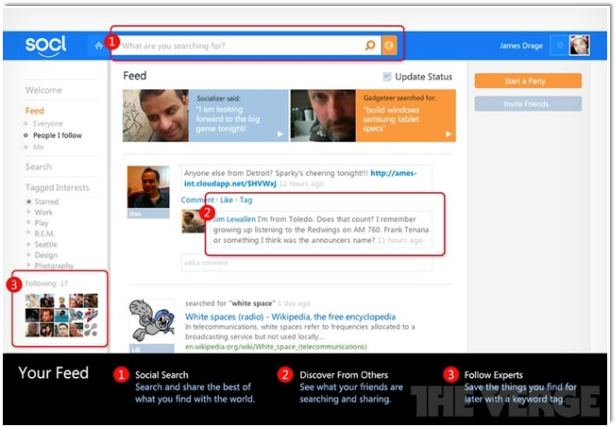The image size is (616, 427).
Task: Select the Work tag
Action: tap(43, 212)
